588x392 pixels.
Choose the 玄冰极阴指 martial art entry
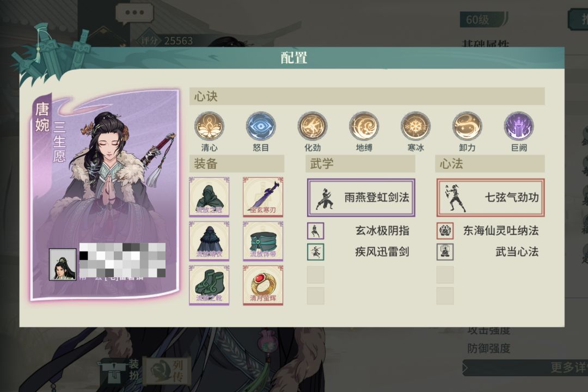coord(359,231)
